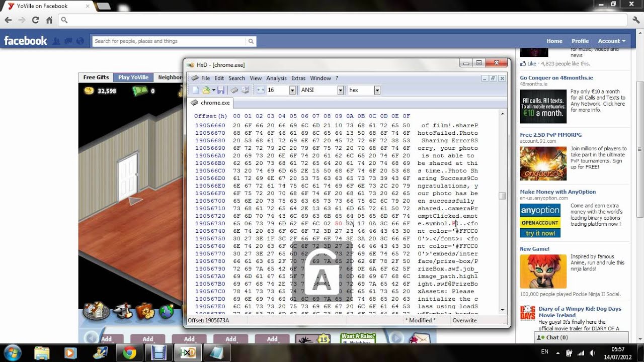Click the Chrome icon in the Windows taskbar

coord(129,353)
